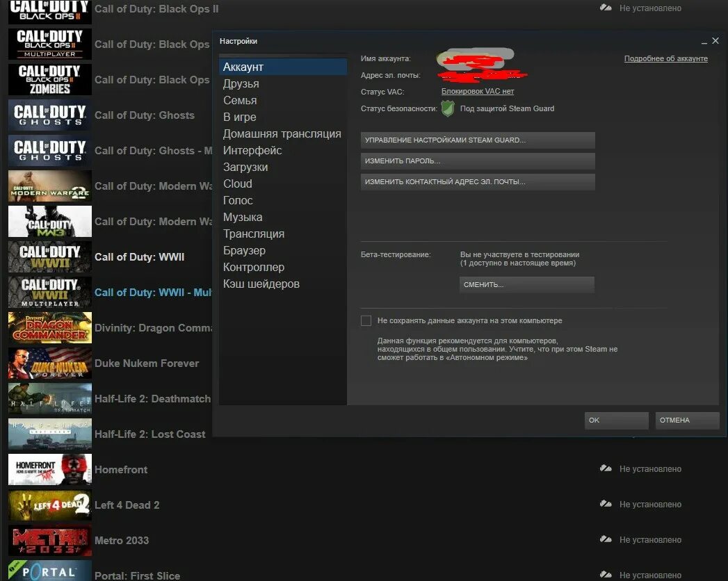Image resolution: width=728 pixels, height=581 pixels.
Task: Click cloud icon in Metro 2033 row
Action: pyautogui.click(x=606, y=539)
